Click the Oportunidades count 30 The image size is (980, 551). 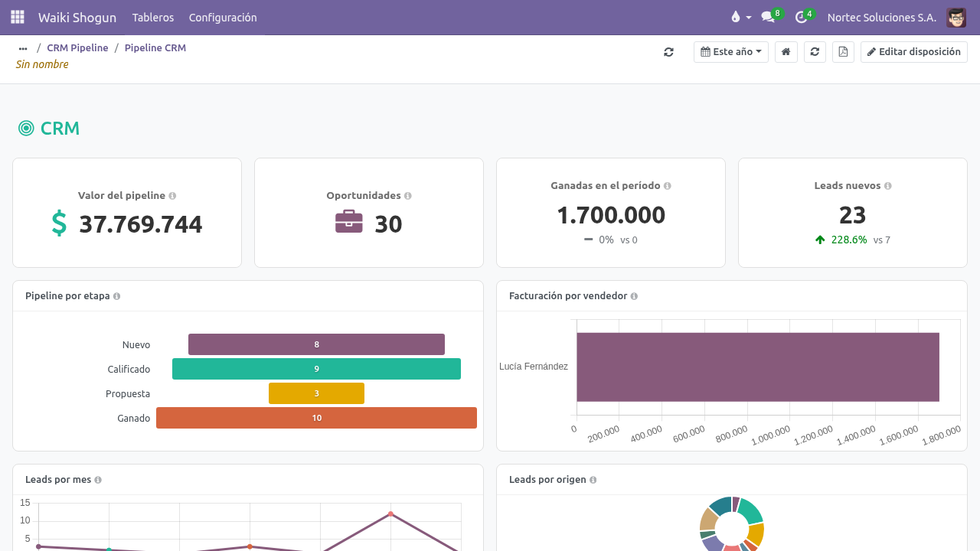[x=388, y=224]
